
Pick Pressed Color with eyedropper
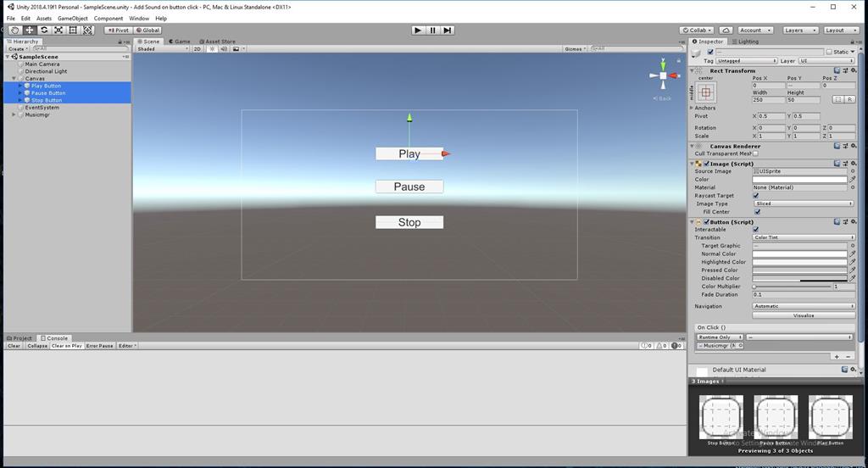pos(853,270)
